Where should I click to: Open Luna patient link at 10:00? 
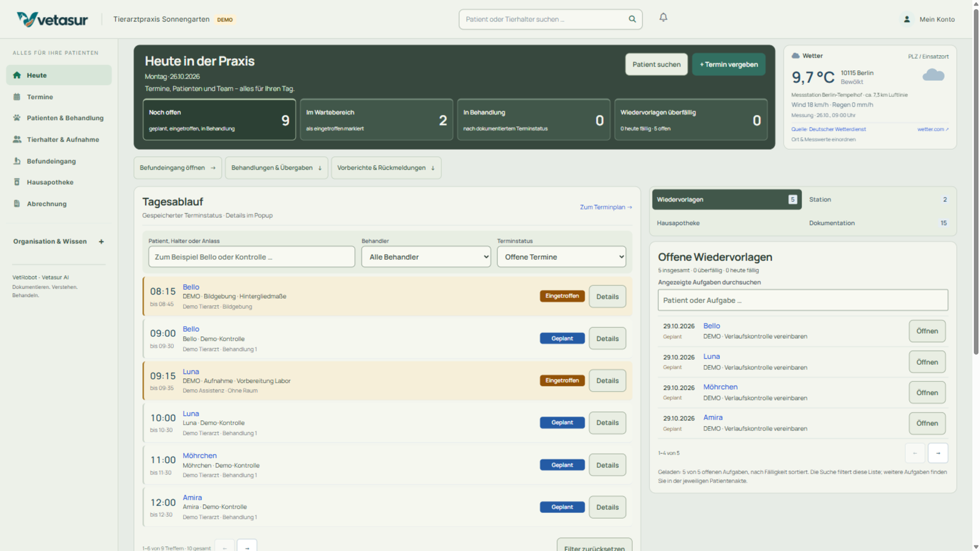point(191,414)
